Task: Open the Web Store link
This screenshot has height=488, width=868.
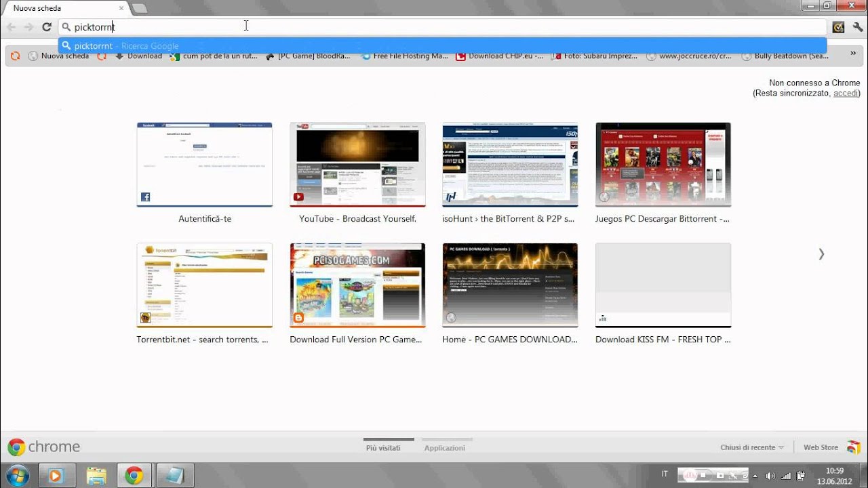Action: click(x=821, y=447)
